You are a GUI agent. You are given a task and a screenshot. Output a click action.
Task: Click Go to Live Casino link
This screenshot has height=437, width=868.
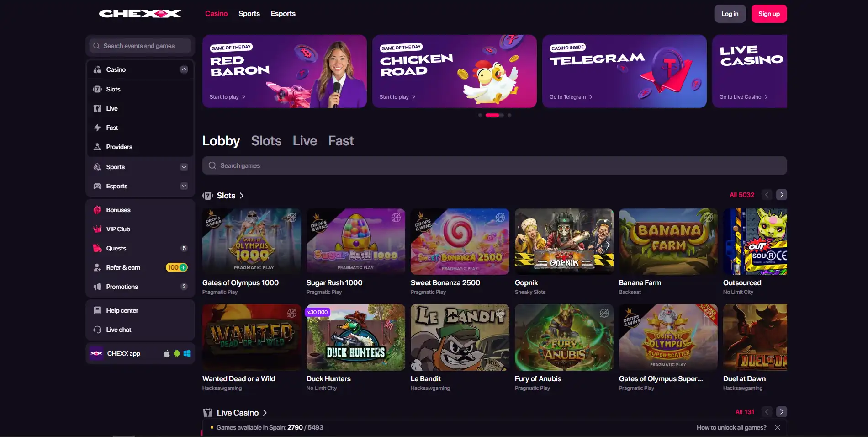pos(744,97)
